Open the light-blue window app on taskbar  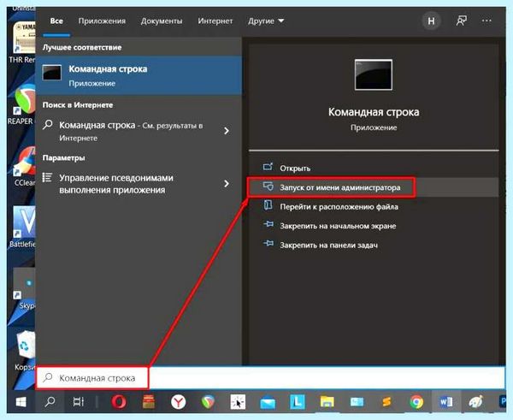click(357, 402)
